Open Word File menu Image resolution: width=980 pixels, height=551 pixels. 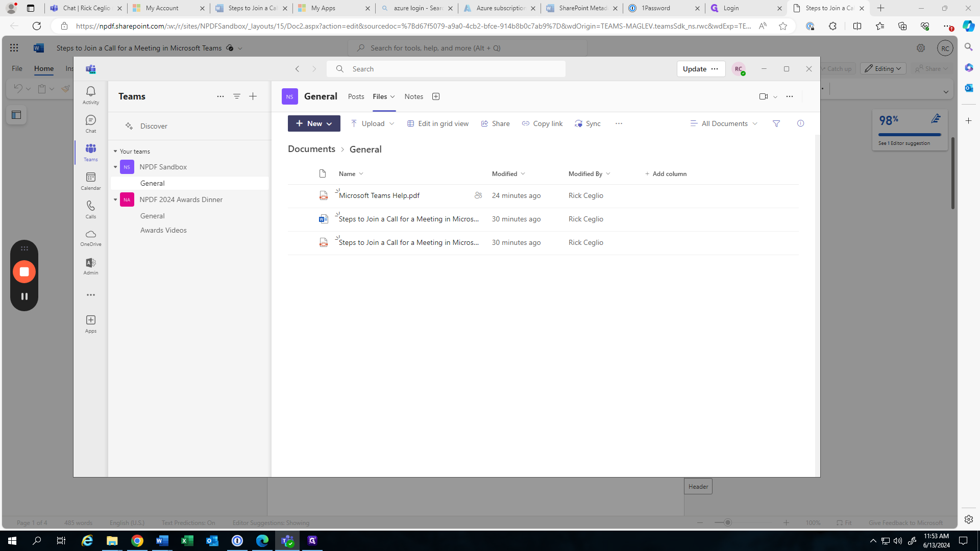click(17, 68)
